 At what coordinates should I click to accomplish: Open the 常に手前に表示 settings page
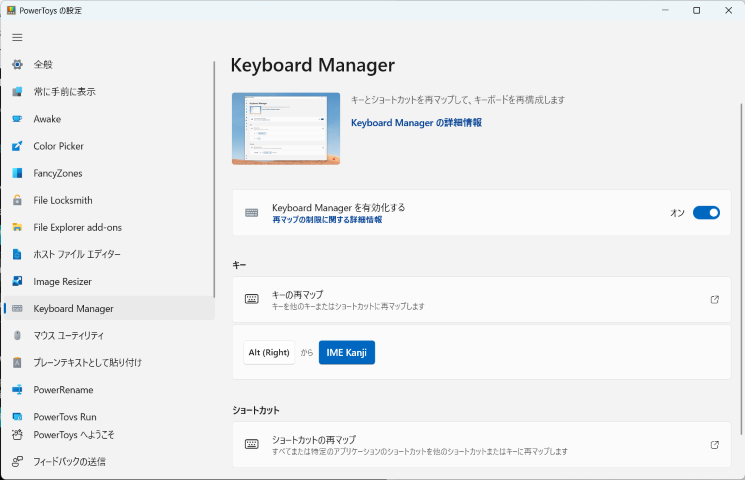(x=64, y=92)
